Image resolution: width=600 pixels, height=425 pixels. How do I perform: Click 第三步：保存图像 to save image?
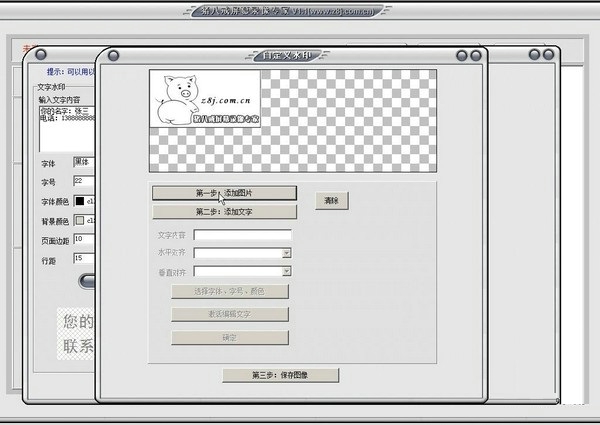coord(280,375)
